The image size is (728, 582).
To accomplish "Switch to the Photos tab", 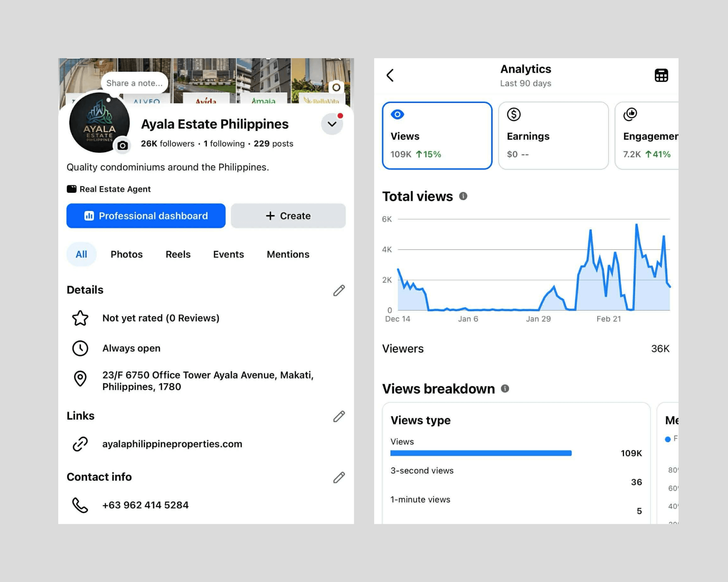I will (126, 254).
